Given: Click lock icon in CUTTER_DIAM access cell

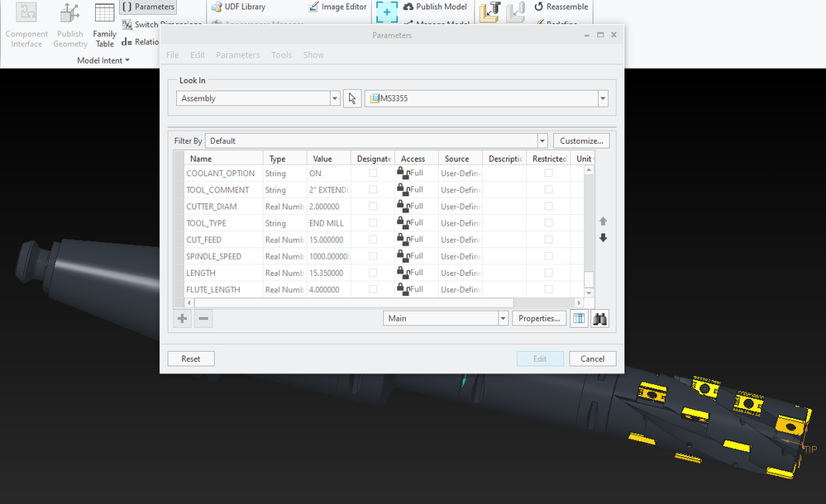Looking at the screenshot, I should point(403,207).
